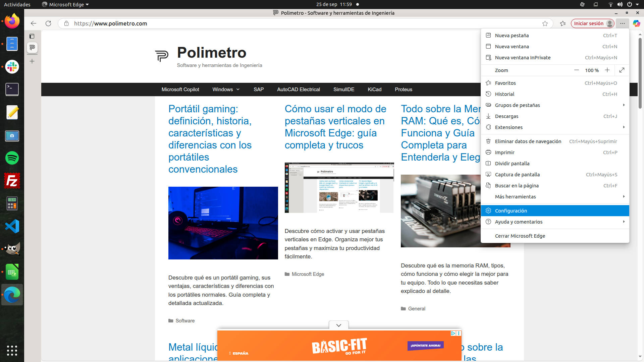644x362 pixels.
Task: Click the page refresh icon
Action: click(48, 23)
